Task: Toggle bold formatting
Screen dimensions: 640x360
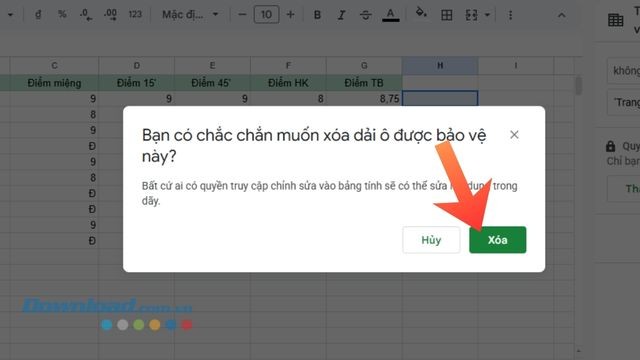Action: [x=317, y=15]
